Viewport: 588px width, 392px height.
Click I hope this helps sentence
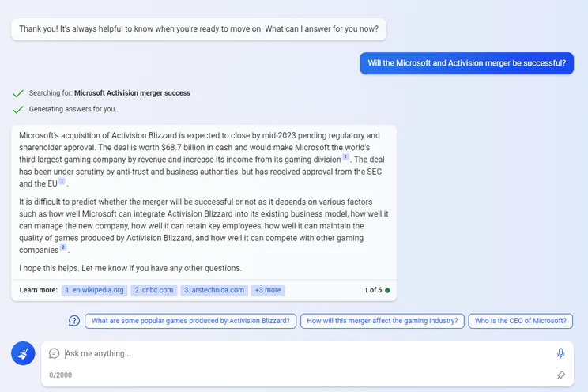coord(130,268)
